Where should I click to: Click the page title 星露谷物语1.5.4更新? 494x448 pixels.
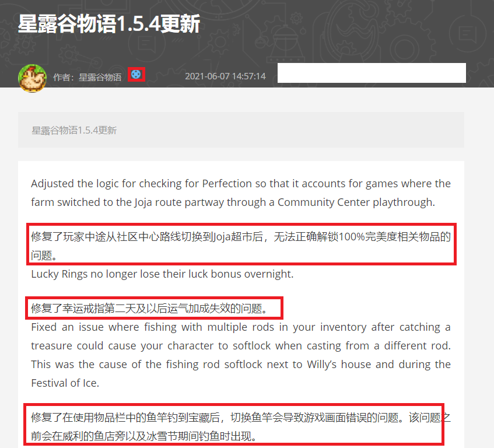(108, 24)
